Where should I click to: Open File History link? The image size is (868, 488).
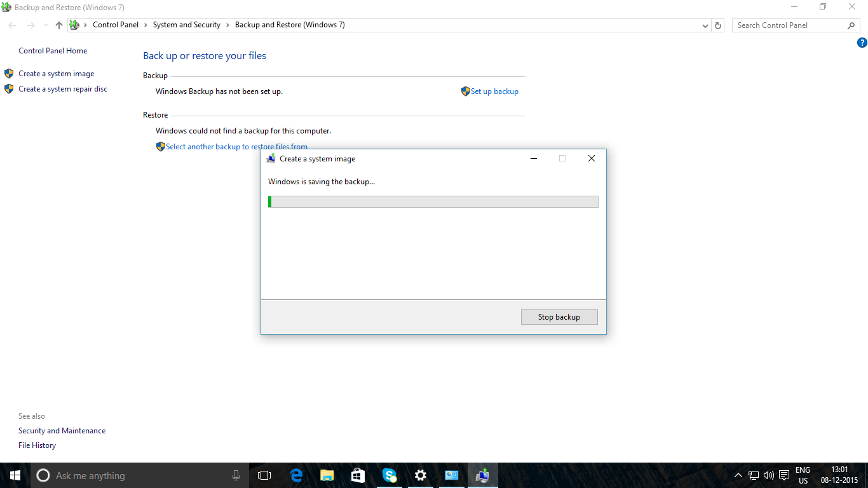click(37, 445)
